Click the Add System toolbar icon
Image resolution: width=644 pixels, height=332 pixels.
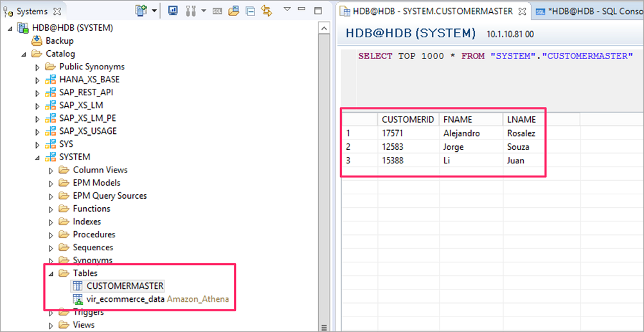141,11
